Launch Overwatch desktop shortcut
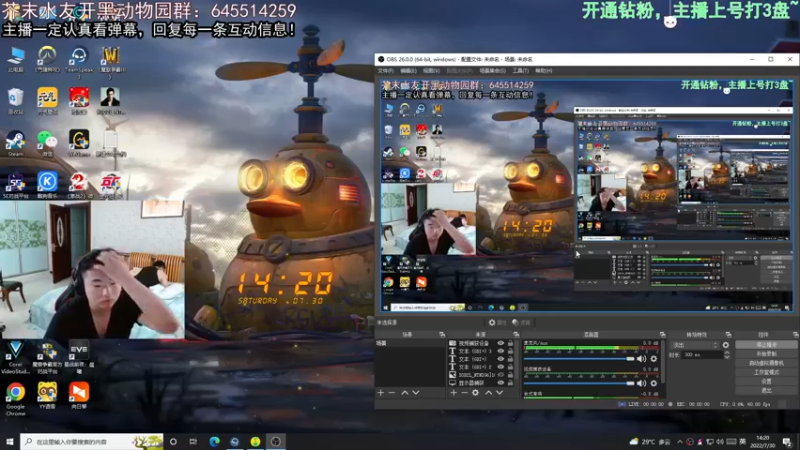 (x=47, y=59)
